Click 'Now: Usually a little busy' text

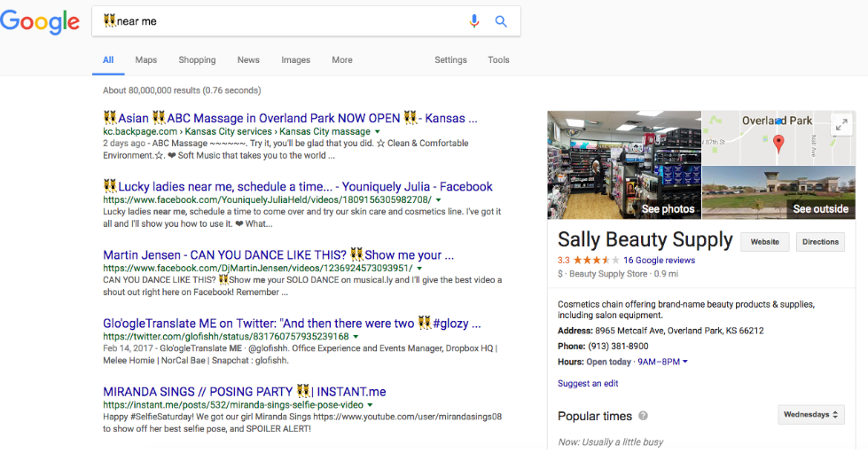pos(610,442)
